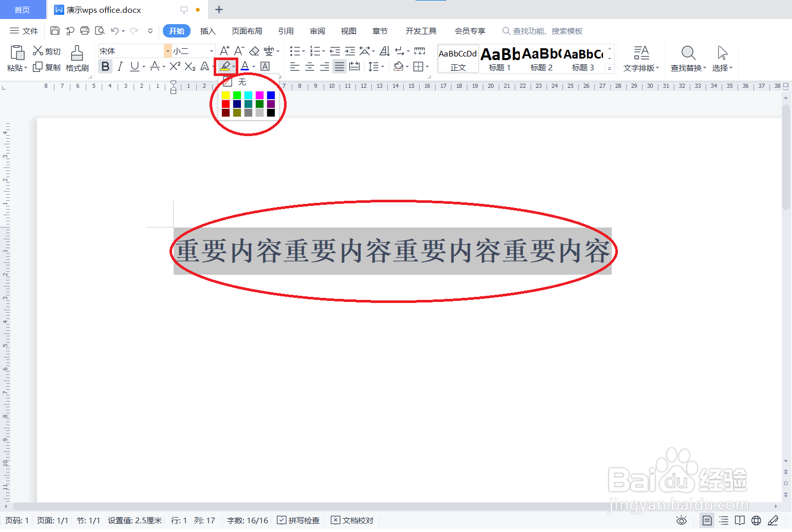792x532 pixels.
Task: Switch to the 插入 ribbon tab
Action: 208,31
